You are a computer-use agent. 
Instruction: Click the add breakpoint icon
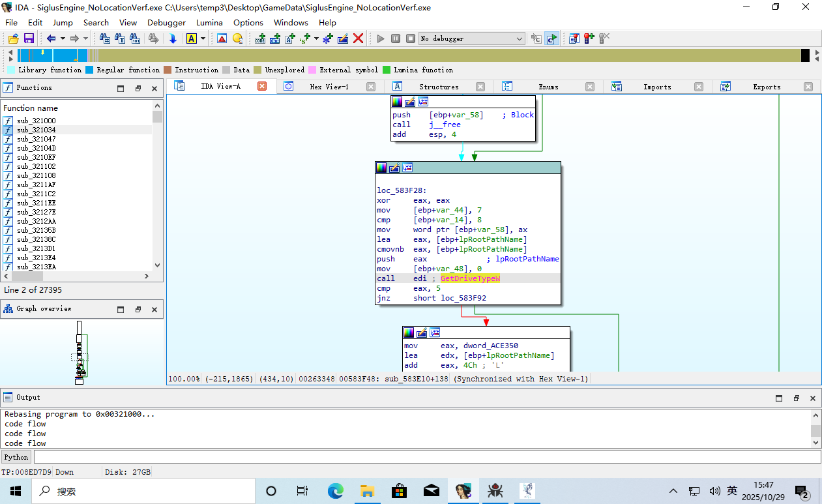(x=589, y=39)
